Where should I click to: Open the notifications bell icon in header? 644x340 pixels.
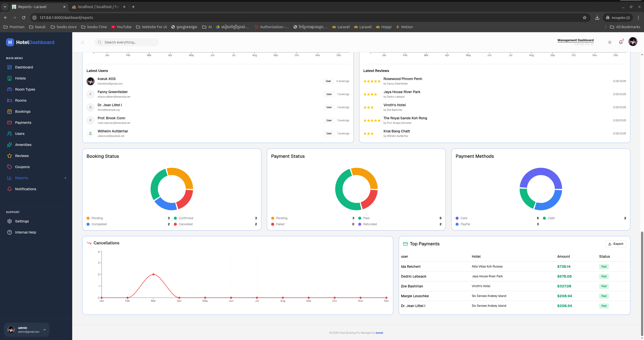621,42
